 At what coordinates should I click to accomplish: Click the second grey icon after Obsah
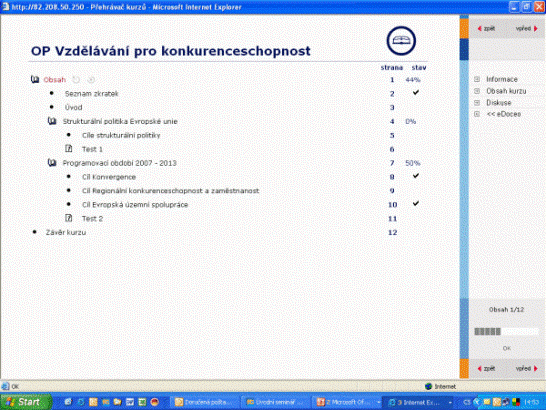(x=91, y=80)
